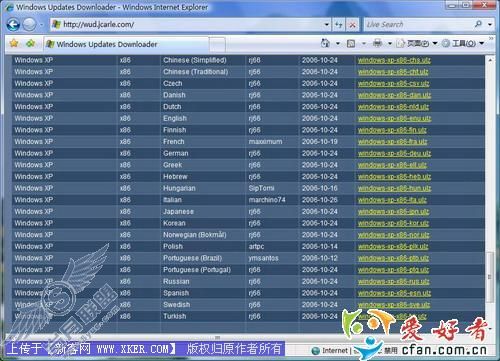Click the Forward navigation button
This screenshot has height=361, width=500.
click(x=30, y=25)
